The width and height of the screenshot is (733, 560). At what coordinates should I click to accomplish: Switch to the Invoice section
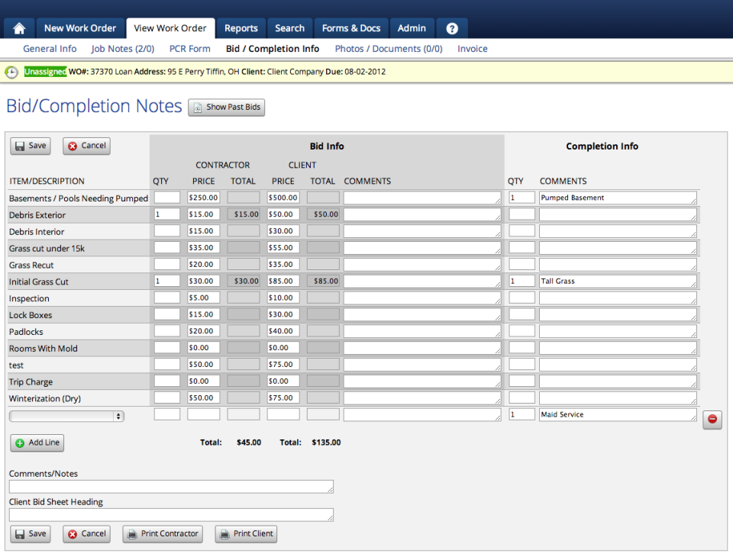pyautogui.click(x=472, y=48)
